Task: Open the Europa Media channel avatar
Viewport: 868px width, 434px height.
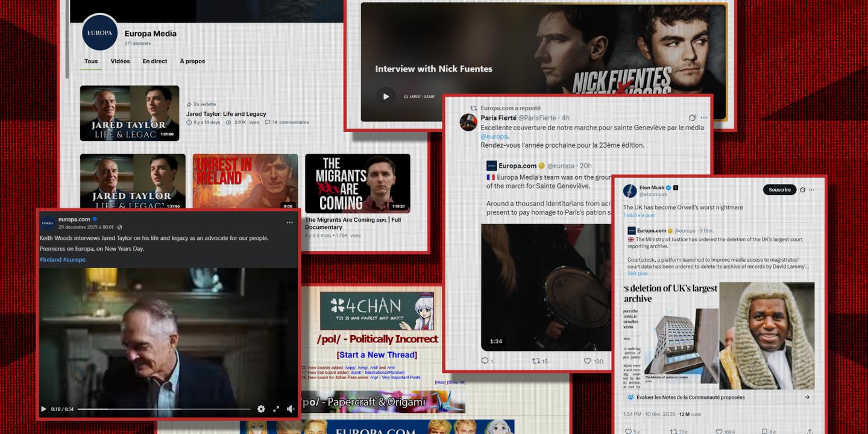Action: point(99,33)
